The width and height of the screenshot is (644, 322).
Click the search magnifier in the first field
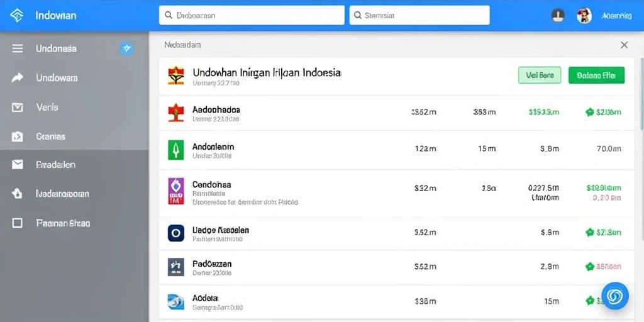point(169,15)
